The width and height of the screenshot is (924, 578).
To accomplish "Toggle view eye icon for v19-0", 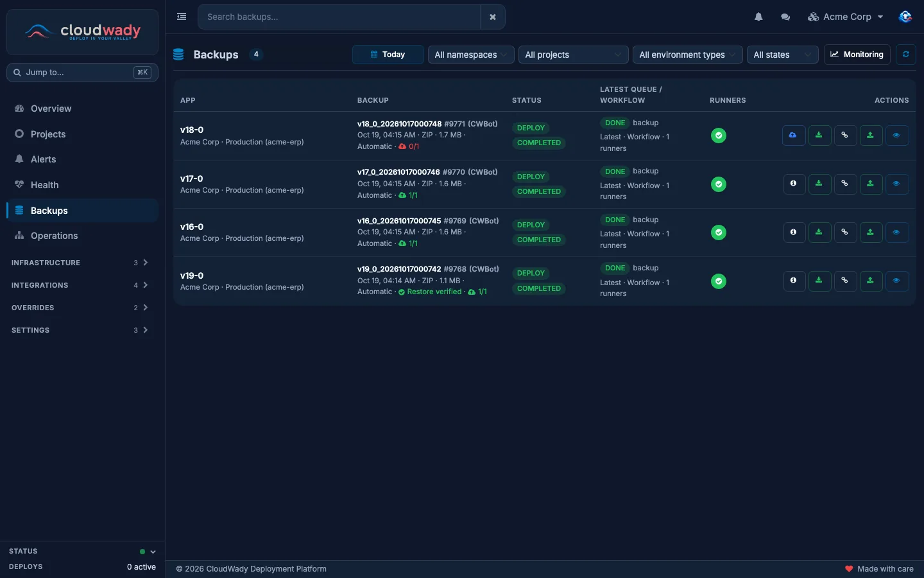I will (896, 281).
